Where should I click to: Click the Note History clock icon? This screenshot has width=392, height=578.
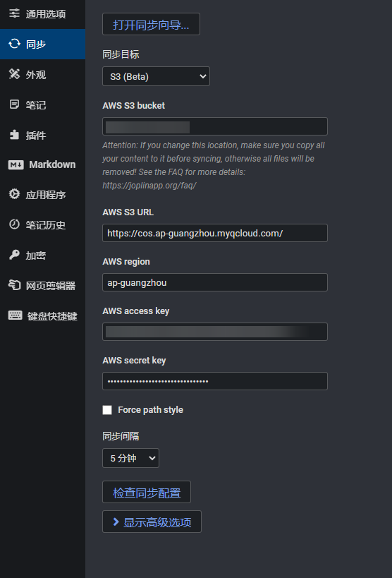14,224
